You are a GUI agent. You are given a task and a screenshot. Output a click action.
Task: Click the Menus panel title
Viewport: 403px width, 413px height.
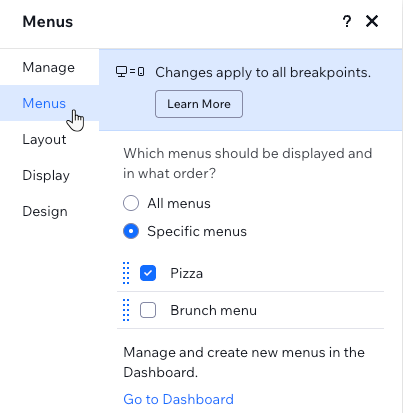[x=48, y=22]
